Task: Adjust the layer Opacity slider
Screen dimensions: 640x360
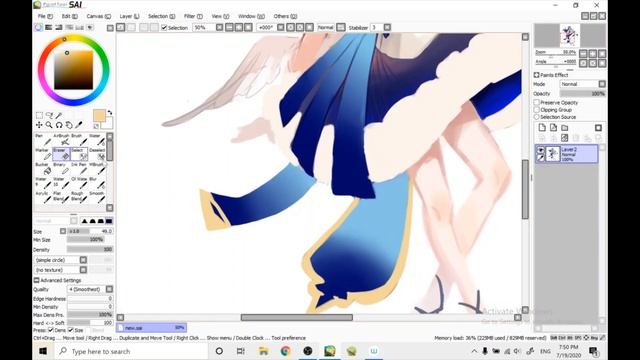Action: [x=582, y=94]
